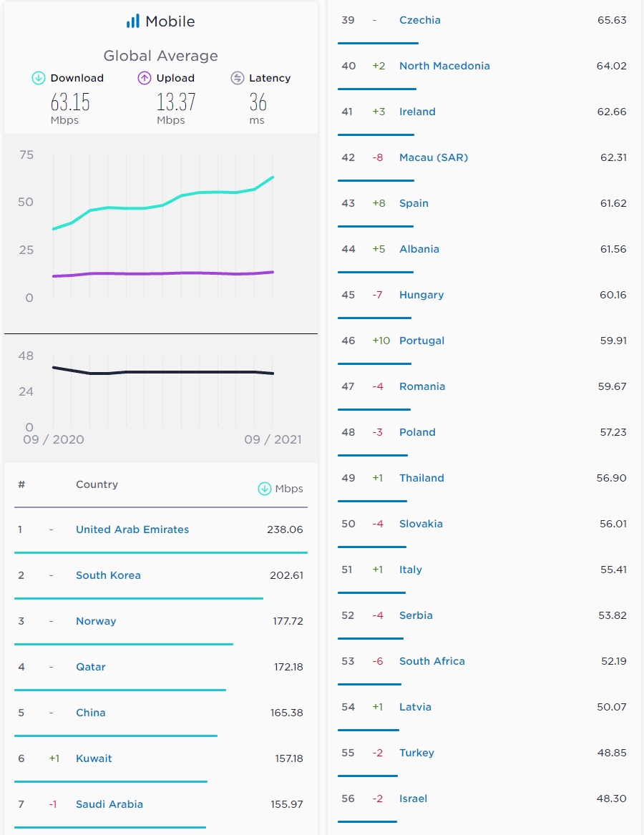Click the Israel link at rank 56

[x=413, y=799]
